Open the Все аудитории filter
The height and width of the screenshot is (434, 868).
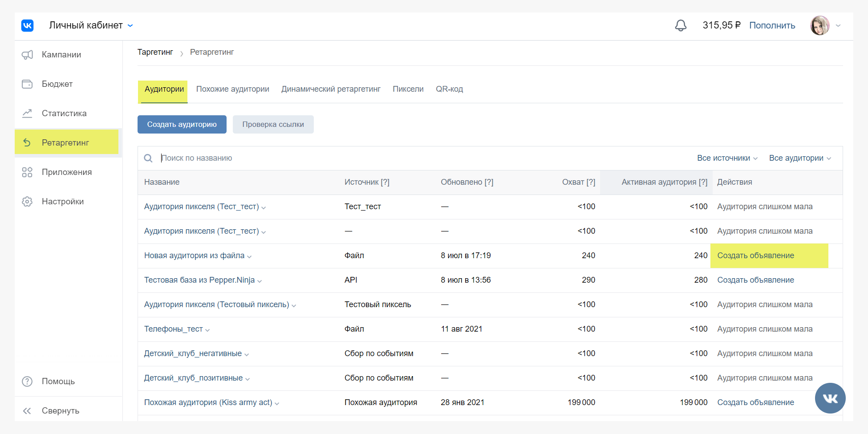click(x=799, y=158)
